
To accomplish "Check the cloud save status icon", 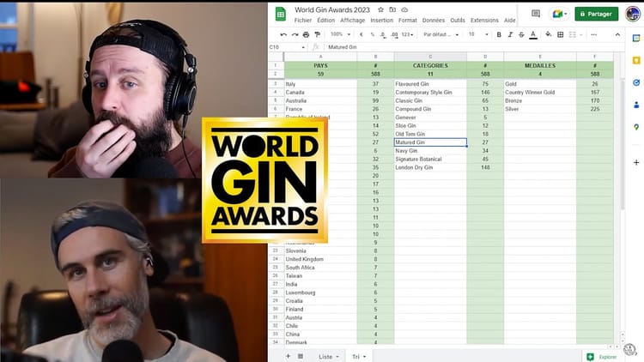I will click(x=404, y=9).
